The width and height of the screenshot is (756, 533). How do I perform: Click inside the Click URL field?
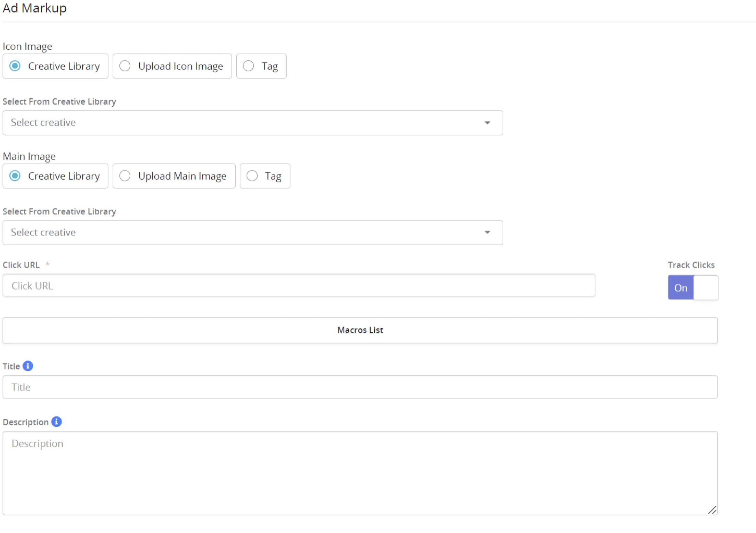(x=243, y=286)
